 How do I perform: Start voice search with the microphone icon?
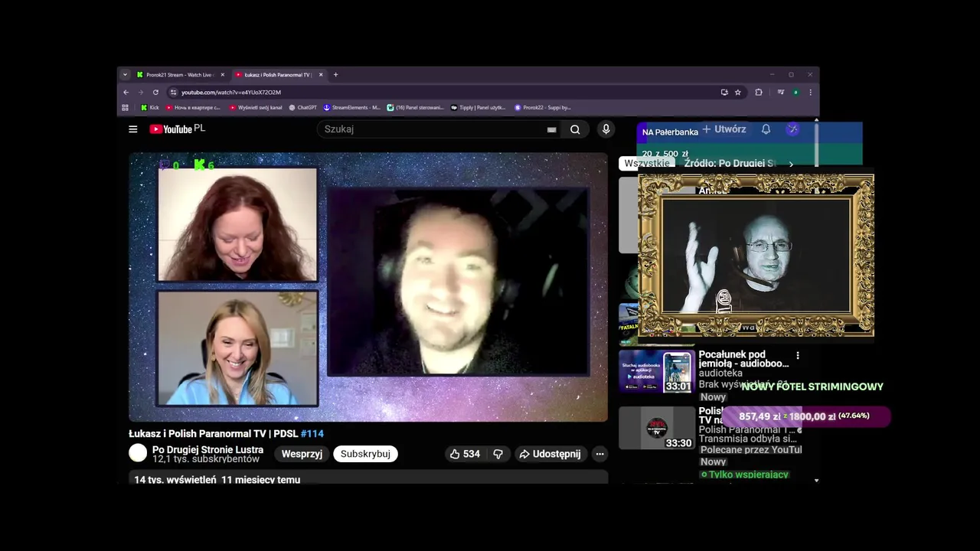click(x=606, y=129)
